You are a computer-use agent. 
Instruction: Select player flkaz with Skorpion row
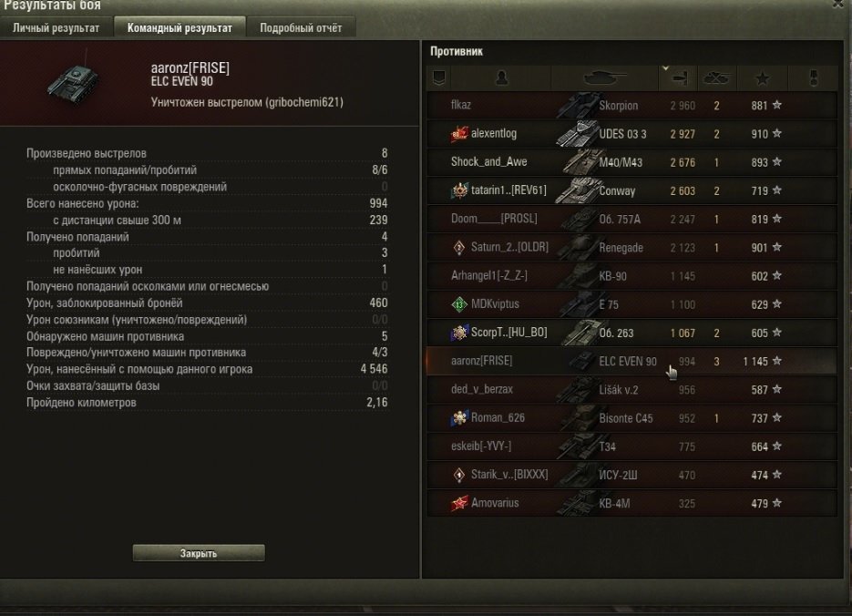631,106
